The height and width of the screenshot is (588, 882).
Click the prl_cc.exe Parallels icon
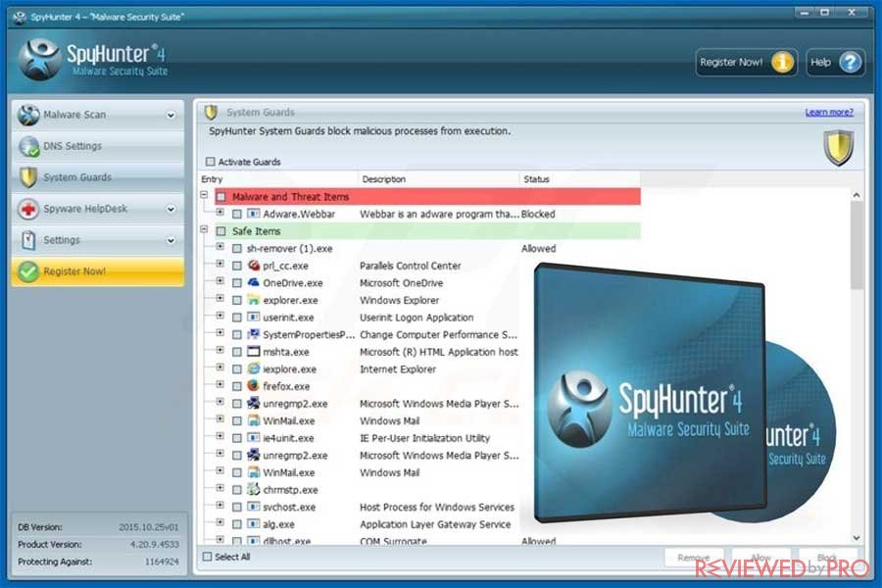(254, 266)
